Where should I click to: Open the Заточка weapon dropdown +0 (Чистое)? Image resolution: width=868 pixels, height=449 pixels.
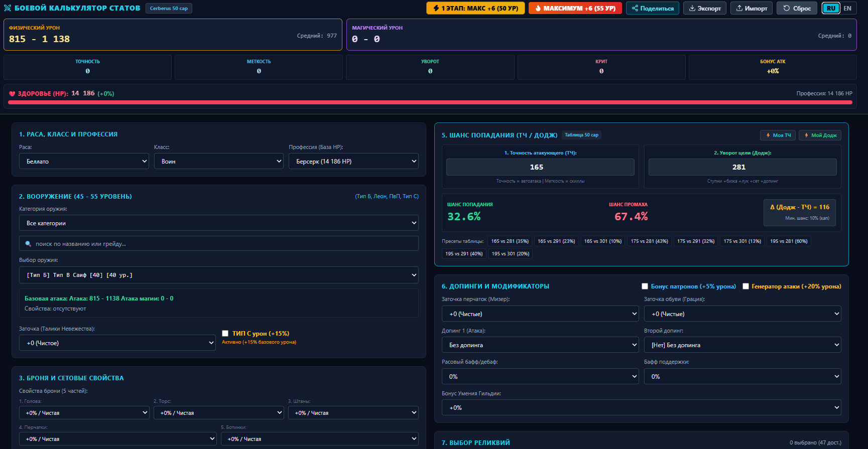117,343
